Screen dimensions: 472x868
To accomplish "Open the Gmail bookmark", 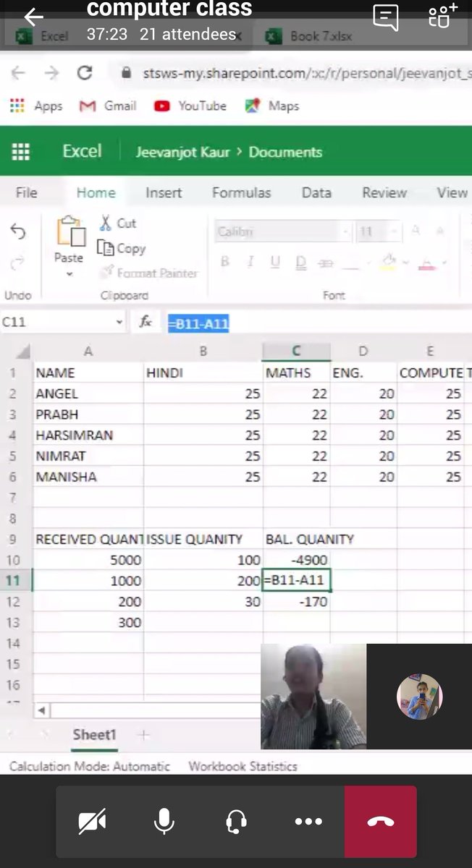I will [108, 106].
